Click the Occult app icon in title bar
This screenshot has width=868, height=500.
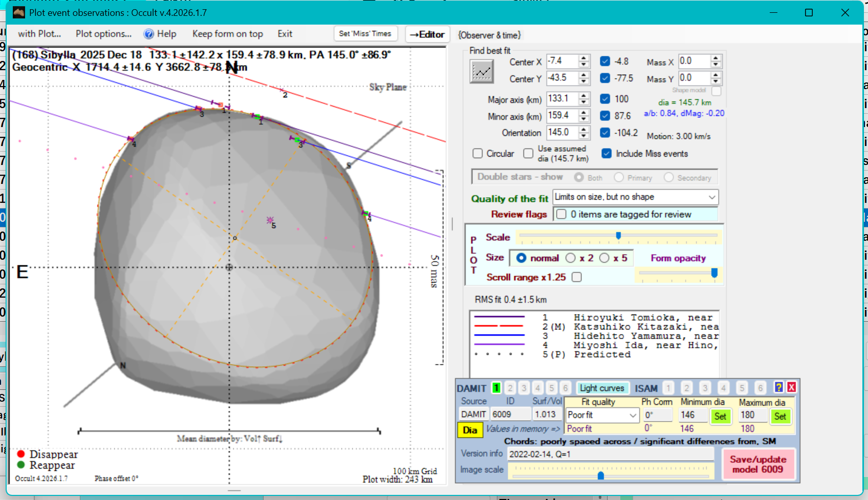[x=19, y=12]
